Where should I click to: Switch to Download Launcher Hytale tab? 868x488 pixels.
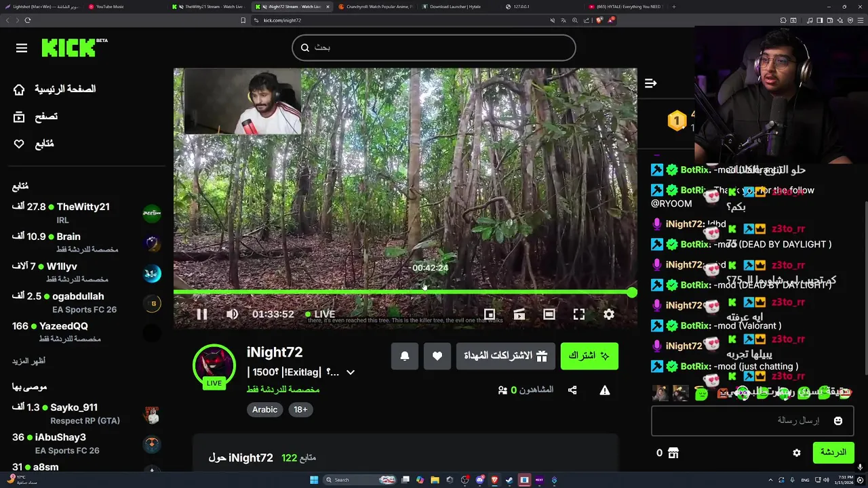tap(456, 7)
